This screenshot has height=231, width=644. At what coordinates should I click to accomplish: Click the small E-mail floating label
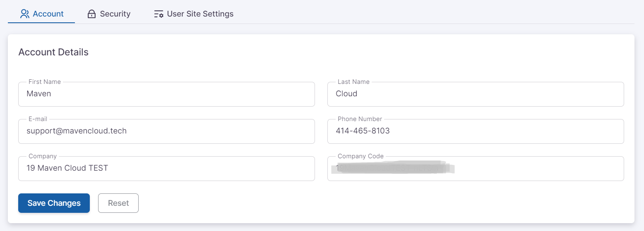38,119
